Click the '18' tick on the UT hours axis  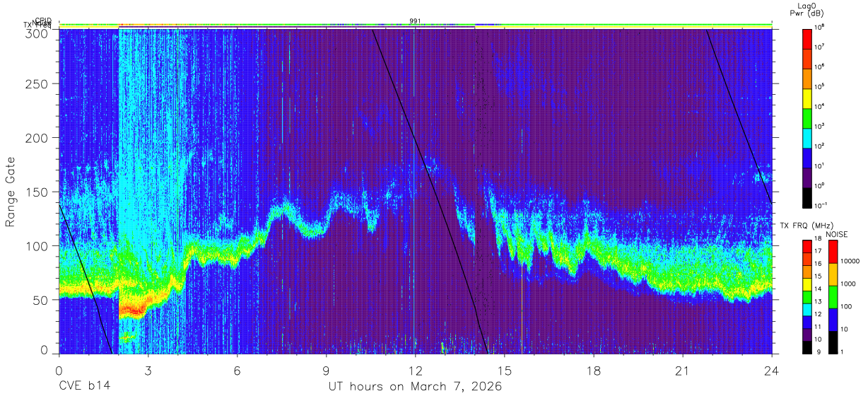pos(594,369)
